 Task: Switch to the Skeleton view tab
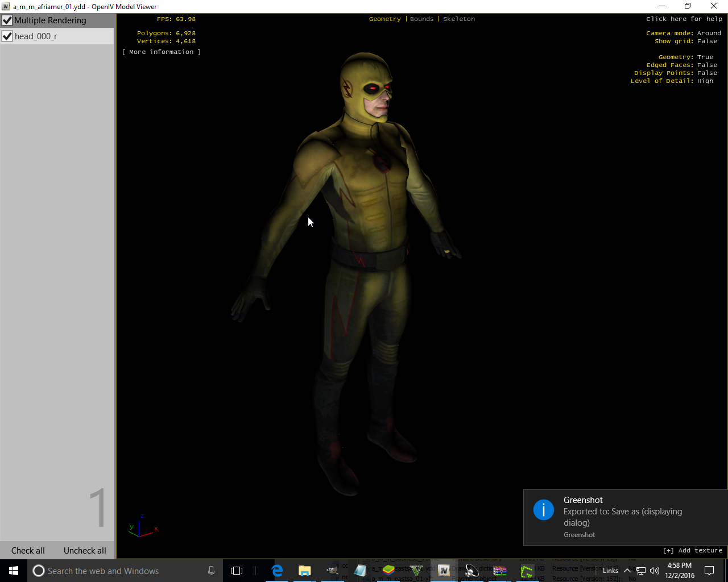click(459, 19)
